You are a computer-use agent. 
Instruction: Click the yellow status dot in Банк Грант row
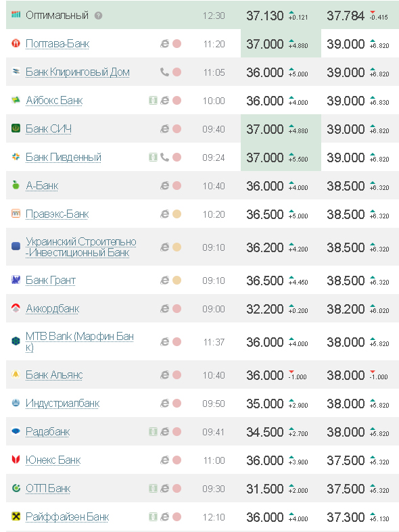[x=177, y=281]
